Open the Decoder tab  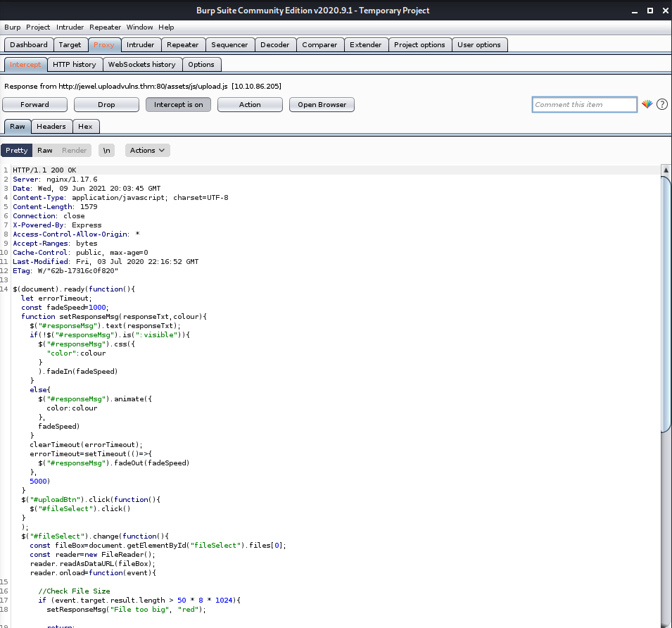275,44
